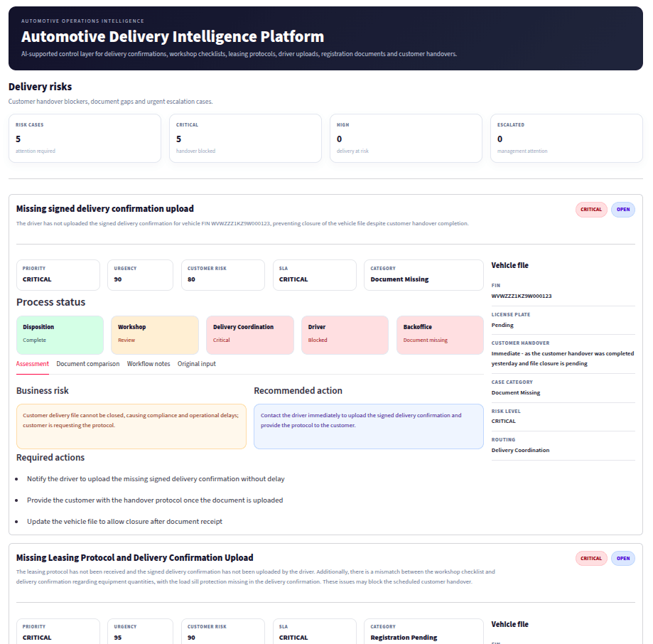Click the Priority CRITICAL tile of first case

click(x=58, y=275)
